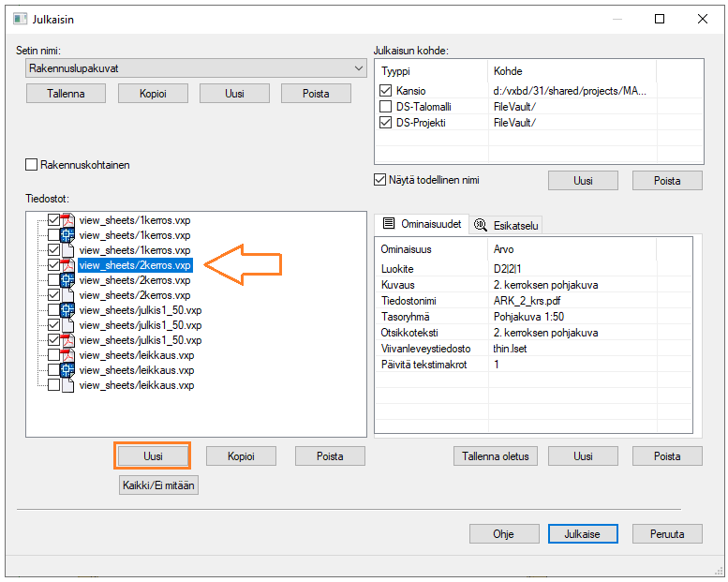The width and height of the screenshot is (728, 582).
Task: Click the Tiedostonimi value ARK_2_krs.pdf
Action: pyautogui.click(x=526, y=301)
